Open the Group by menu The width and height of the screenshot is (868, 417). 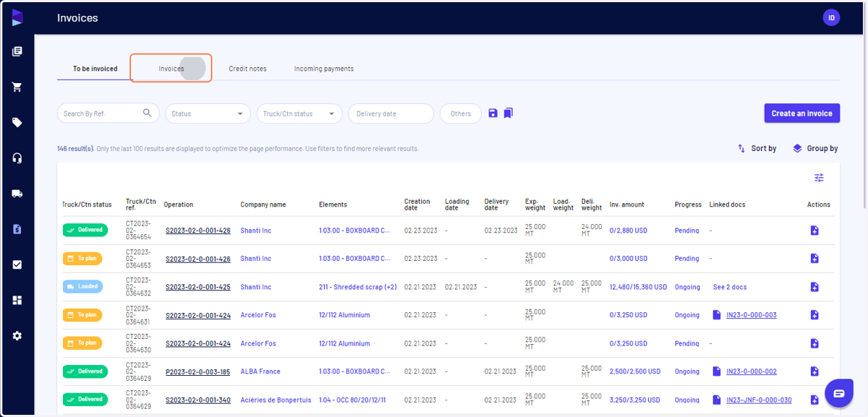coord(815,148)
